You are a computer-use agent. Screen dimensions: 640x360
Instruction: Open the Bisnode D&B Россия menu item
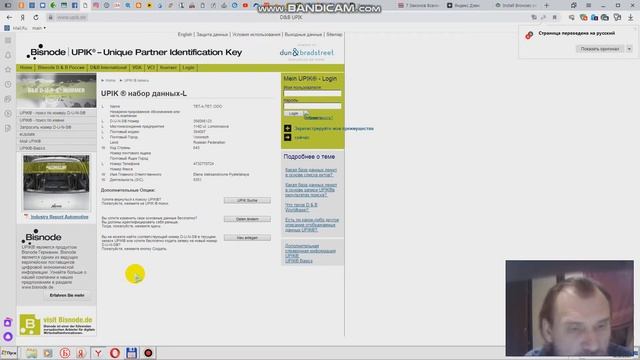pyautogui.click(x=61, y=68)
